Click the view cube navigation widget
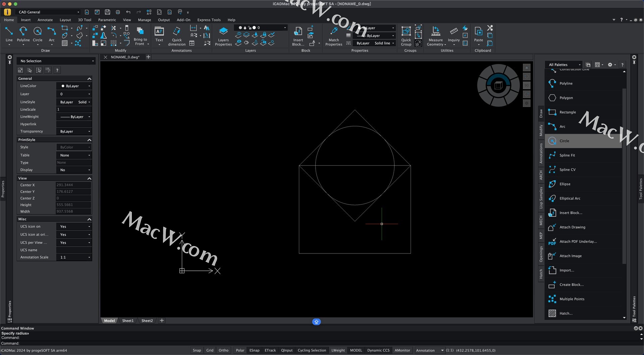The image size is (644, 355). pos(498,85)
